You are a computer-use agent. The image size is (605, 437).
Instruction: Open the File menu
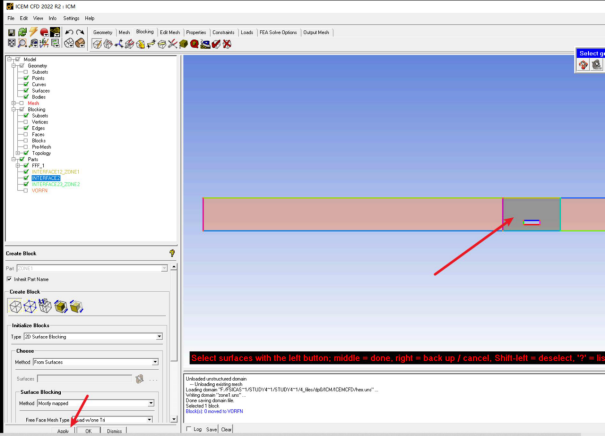click(11, 18)
